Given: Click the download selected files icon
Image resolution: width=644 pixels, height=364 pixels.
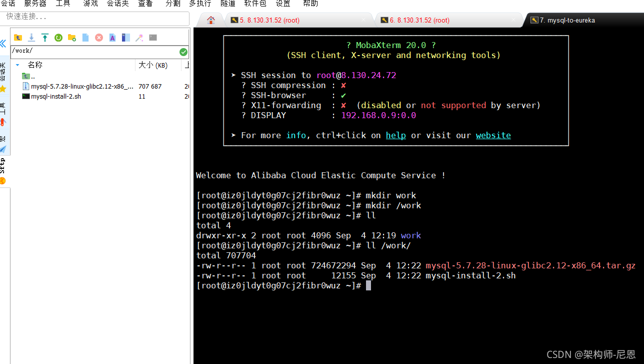Looking at the screenshot, I should point(31,38).
